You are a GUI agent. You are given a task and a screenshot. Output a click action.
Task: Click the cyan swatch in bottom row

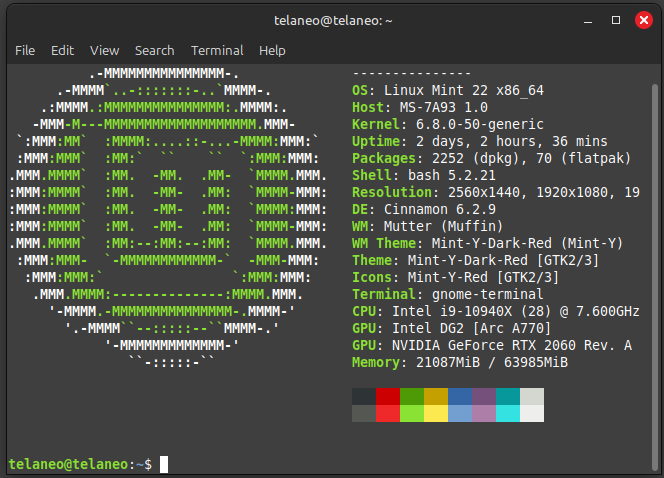[508, 414]
